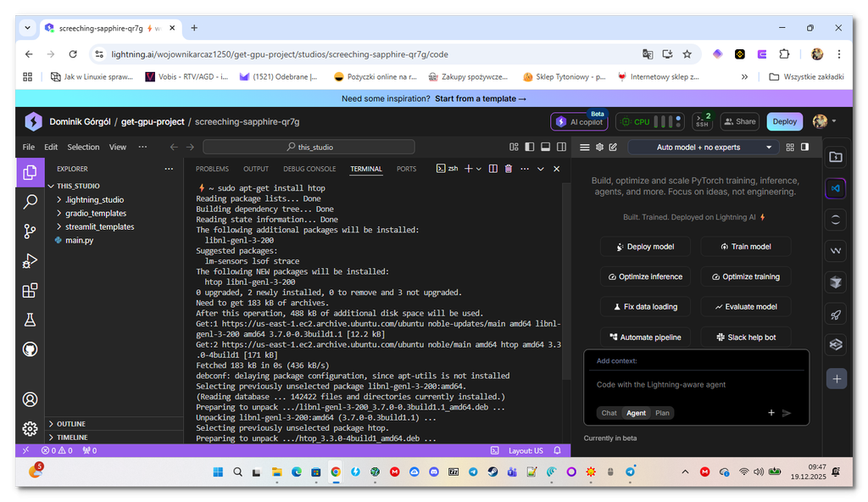Attach context with plus in chat box

(771, 413)
